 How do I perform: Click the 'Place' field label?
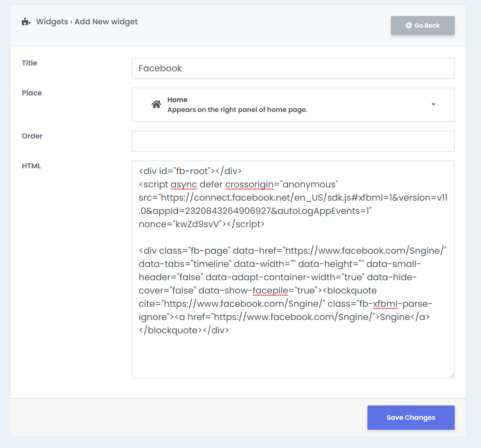coord(32,93)
